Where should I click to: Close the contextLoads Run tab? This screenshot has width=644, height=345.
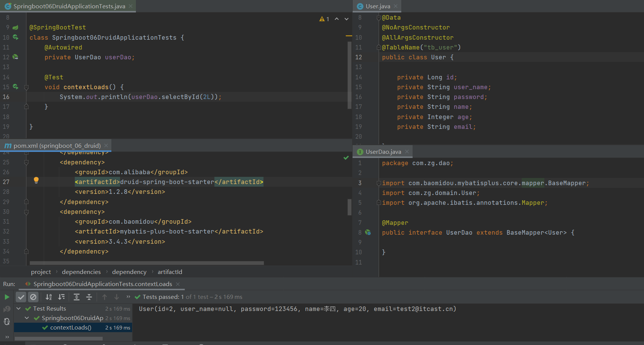pos(178,284)
